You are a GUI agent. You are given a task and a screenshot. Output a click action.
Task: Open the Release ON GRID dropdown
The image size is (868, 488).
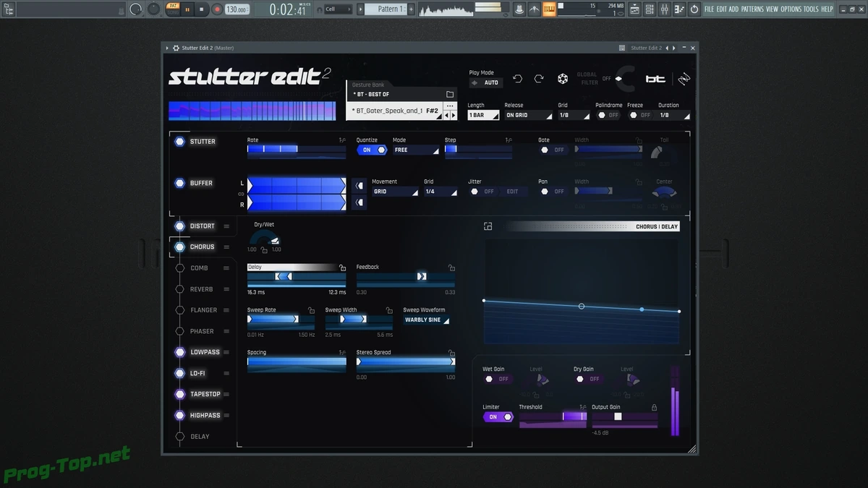pyautogui.click(x=527, y=115)
